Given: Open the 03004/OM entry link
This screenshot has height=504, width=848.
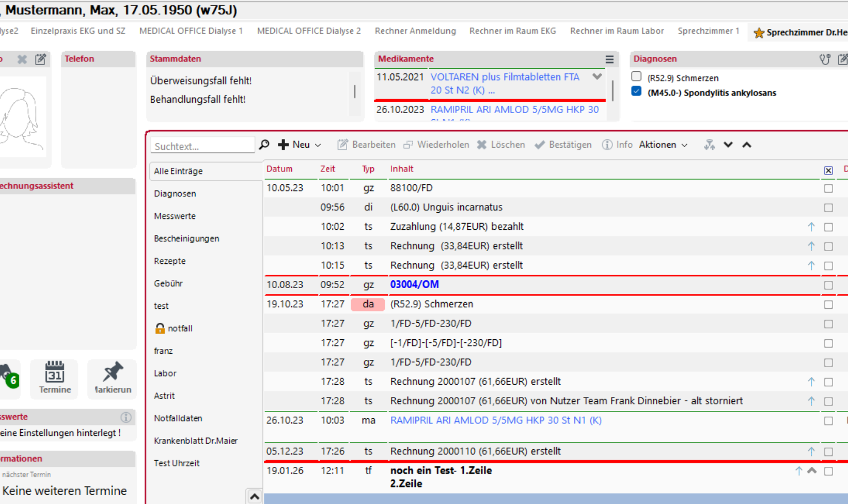Looking at the screenshot, I should pyautogui.click(x=414, y=285).
